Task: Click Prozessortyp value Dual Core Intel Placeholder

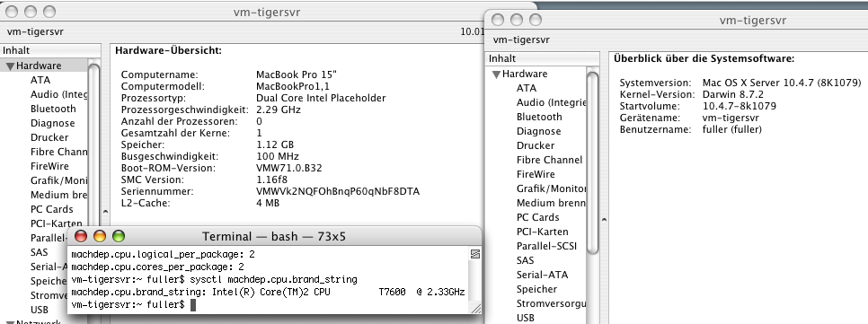Action: pos(321,98)
